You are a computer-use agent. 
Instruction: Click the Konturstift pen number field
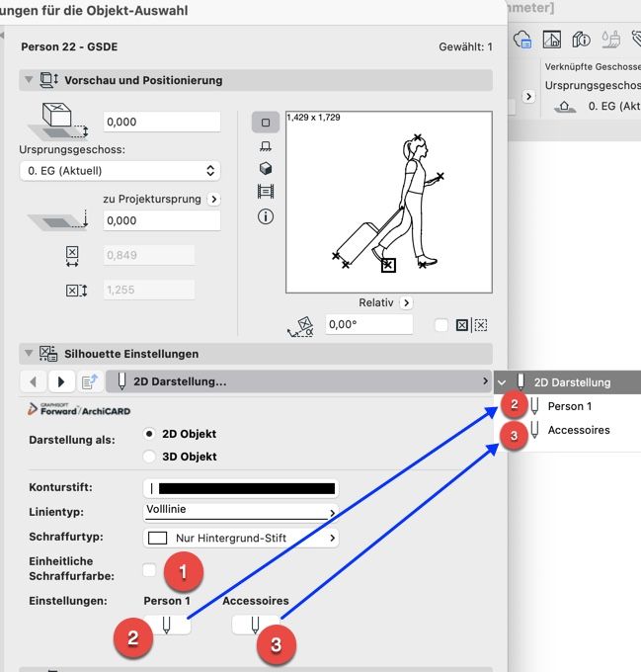(151, 488)
